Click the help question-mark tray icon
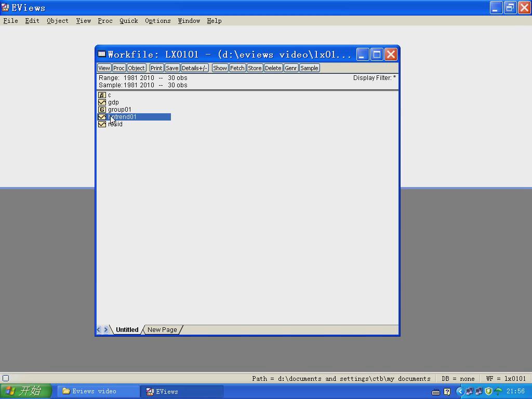Image resolution: width=532 pixels, height=399 pixels. [x=447, y=392]
